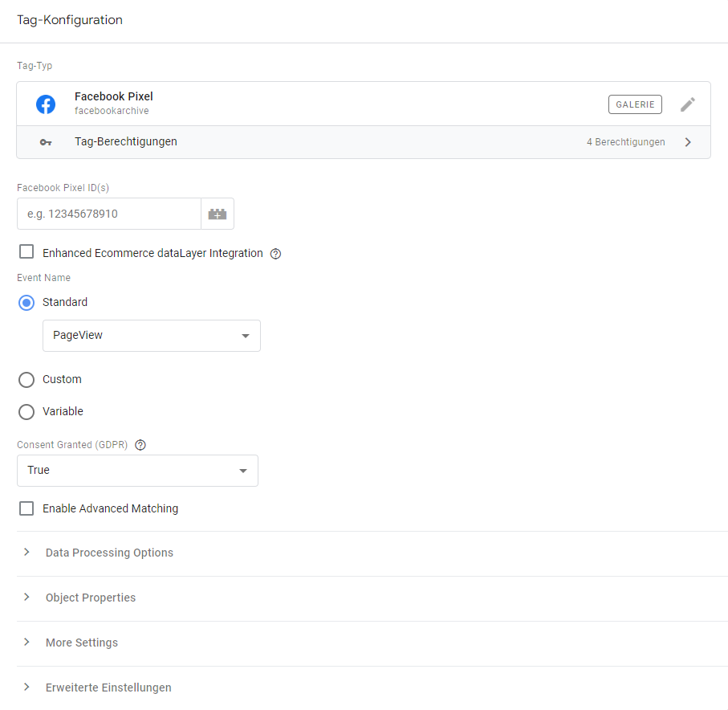Open the Consent Granted True dropdown
This screenshot has height=710, width=728.
(137, 471)
